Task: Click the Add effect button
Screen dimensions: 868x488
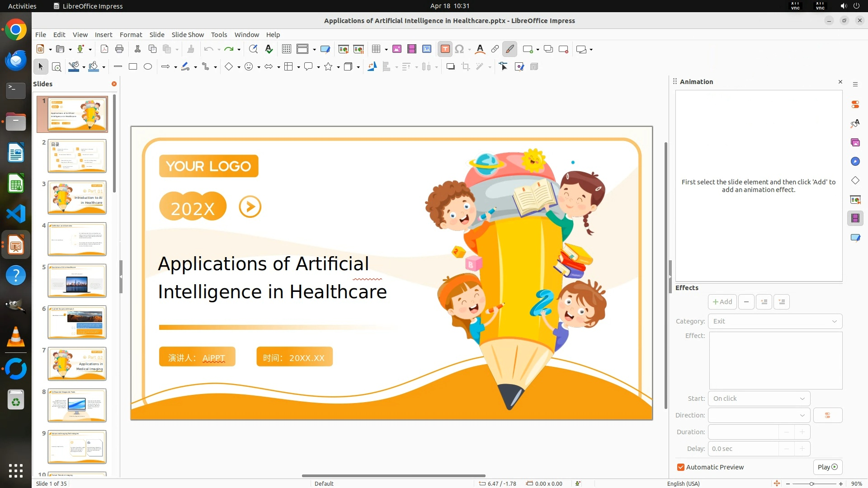Action: click(722, 302)
